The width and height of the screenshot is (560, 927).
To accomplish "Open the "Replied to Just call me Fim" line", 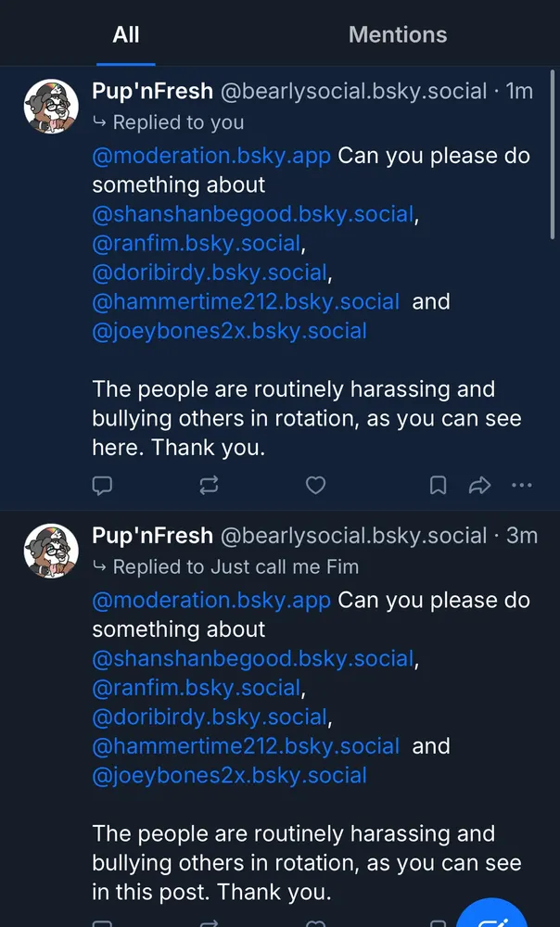I will pos(235,566).
